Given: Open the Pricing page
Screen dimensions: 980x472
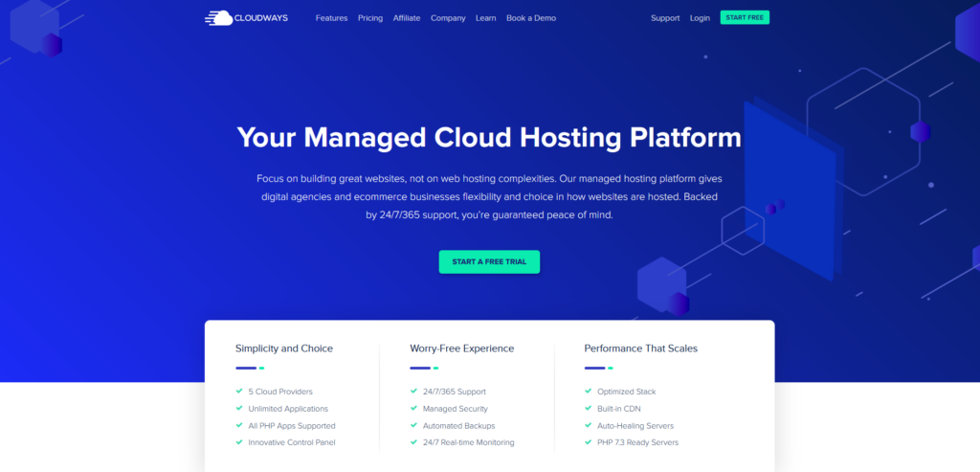Looking at the screenshot, I should tap(370, 18).
